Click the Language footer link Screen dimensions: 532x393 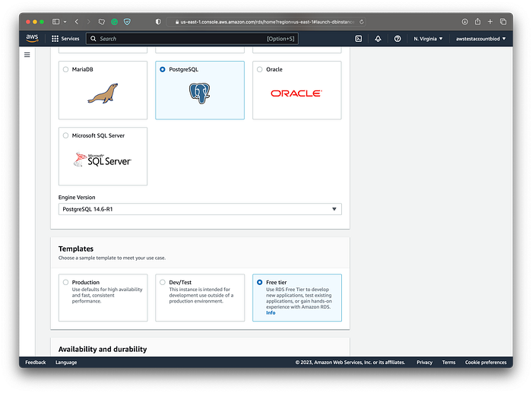(x=66, y=362)
